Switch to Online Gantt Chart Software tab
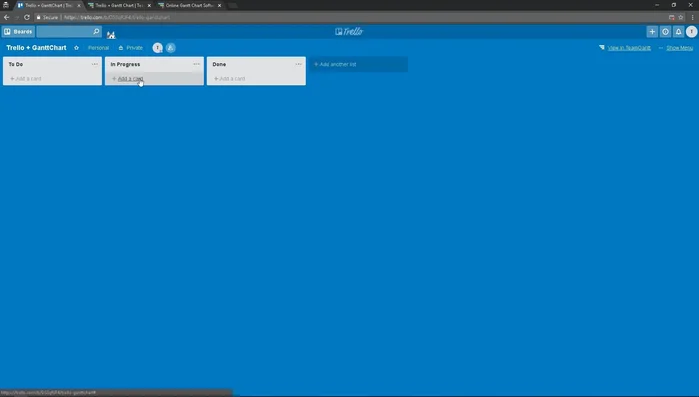 189,5
